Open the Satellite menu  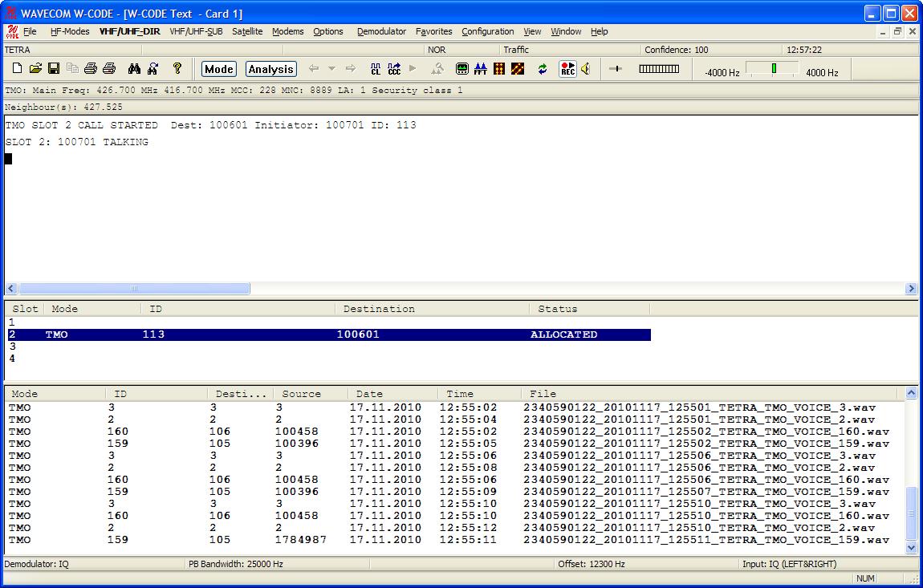[247, 32]
